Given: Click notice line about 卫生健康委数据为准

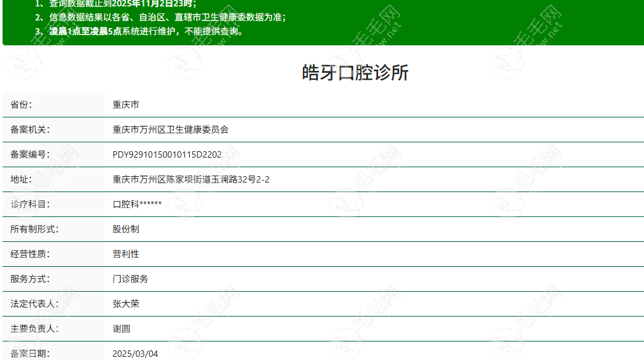Looking at the screenshot, I should (x=160, y=17).
